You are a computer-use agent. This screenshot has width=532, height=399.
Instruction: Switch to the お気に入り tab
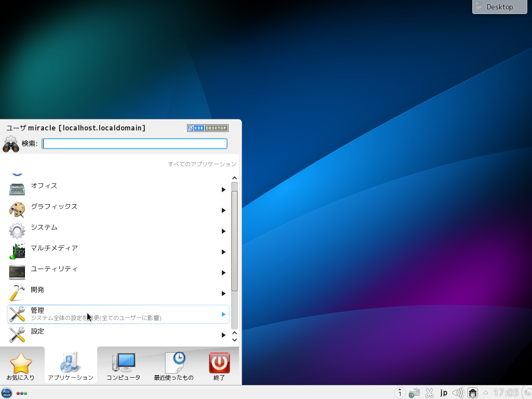coord(21,366)
